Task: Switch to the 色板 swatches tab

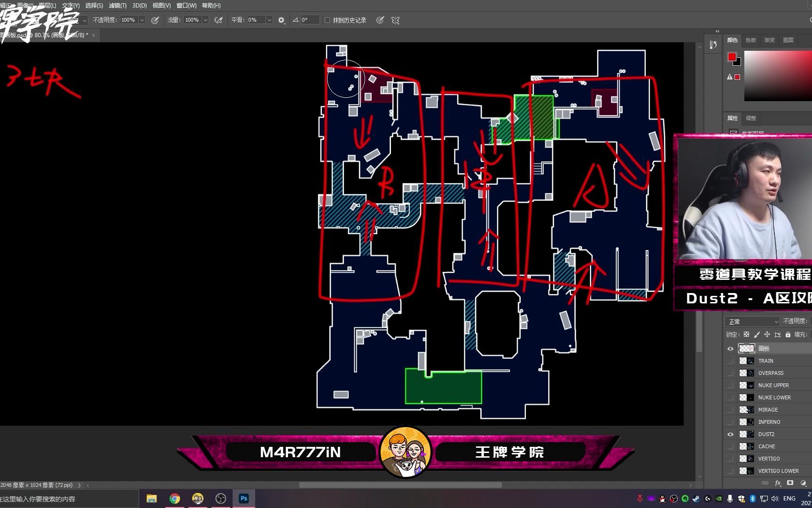Action: click(751, 40)
